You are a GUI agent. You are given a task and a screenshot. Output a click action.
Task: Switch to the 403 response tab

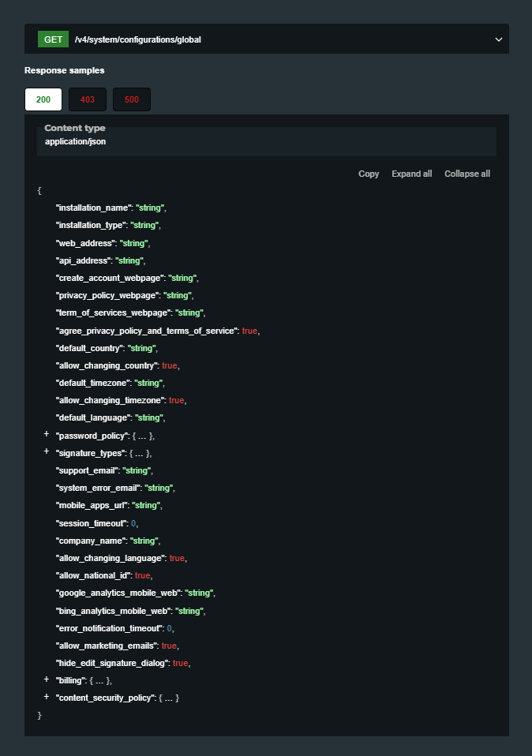(88, 100)
